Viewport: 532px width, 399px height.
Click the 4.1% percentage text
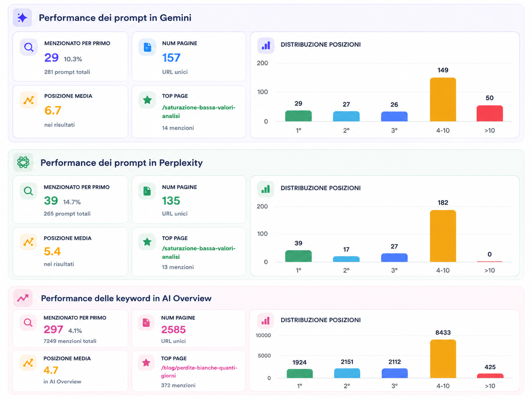click(75, 331)
